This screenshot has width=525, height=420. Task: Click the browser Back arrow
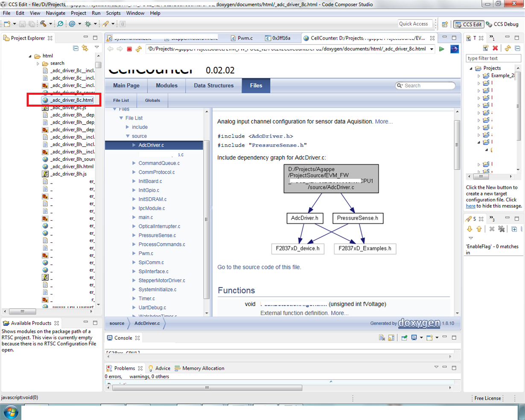(111, 49)
